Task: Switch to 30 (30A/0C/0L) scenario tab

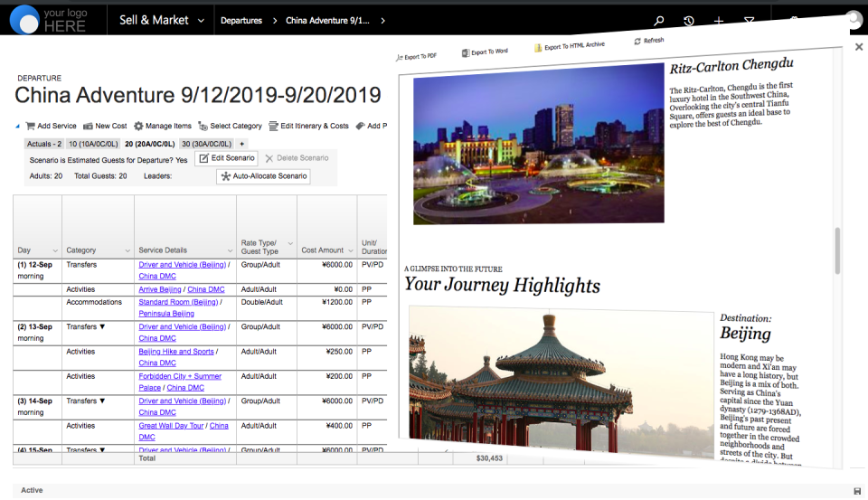Action: [206, 144]
